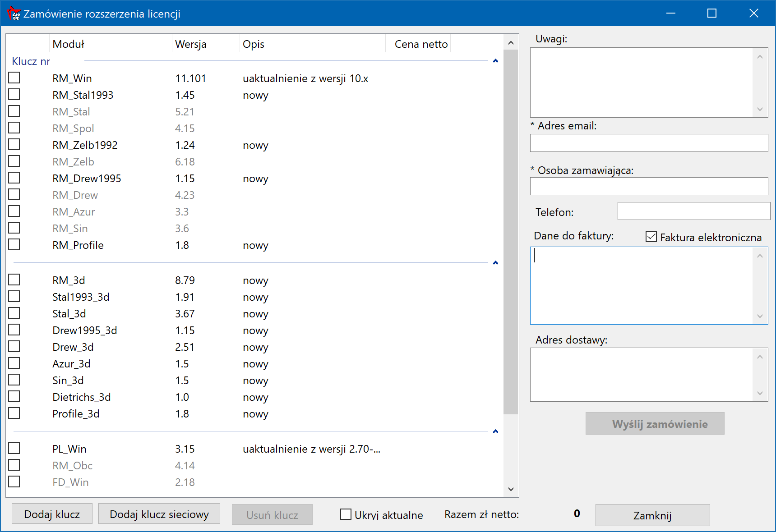The width and height of the screenshot is (776, 532).
Task: Select the RM_Stal1993 module checkbox
Action: click(14, 95)
